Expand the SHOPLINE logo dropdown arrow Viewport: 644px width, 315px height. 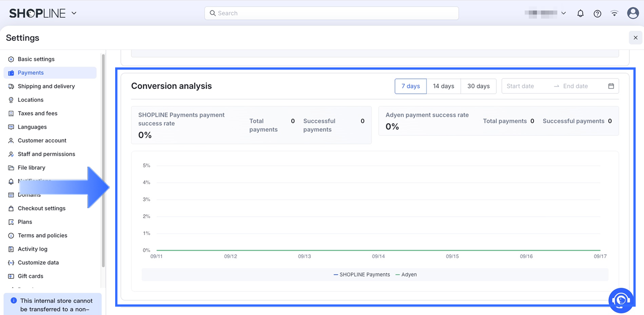tap(74, 13)
